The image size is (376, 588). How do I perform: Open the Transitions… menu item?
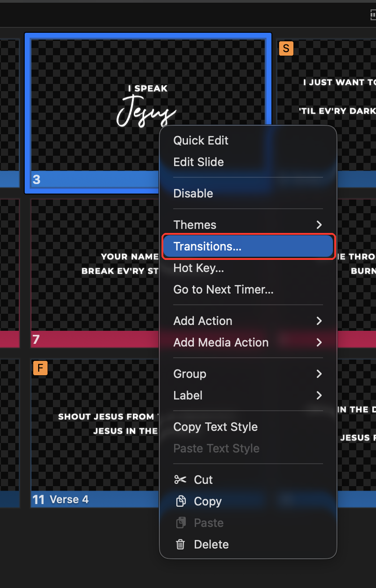click(x=248, y=246)
